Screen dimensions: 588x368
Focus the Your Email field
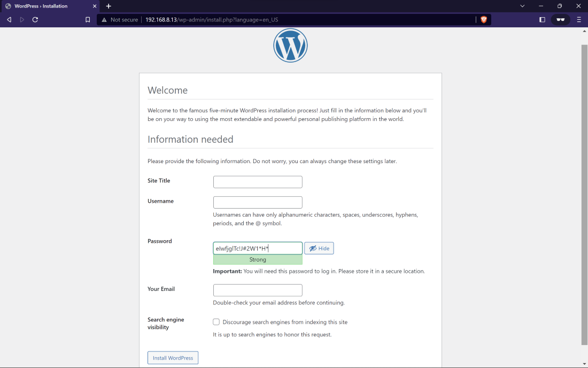[258, 290]
